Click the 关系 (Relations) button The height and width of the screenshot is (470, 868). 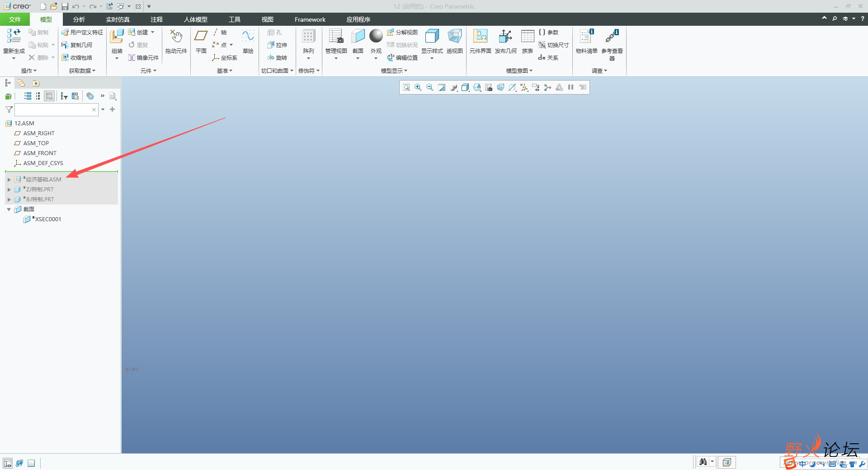(548, 57)
